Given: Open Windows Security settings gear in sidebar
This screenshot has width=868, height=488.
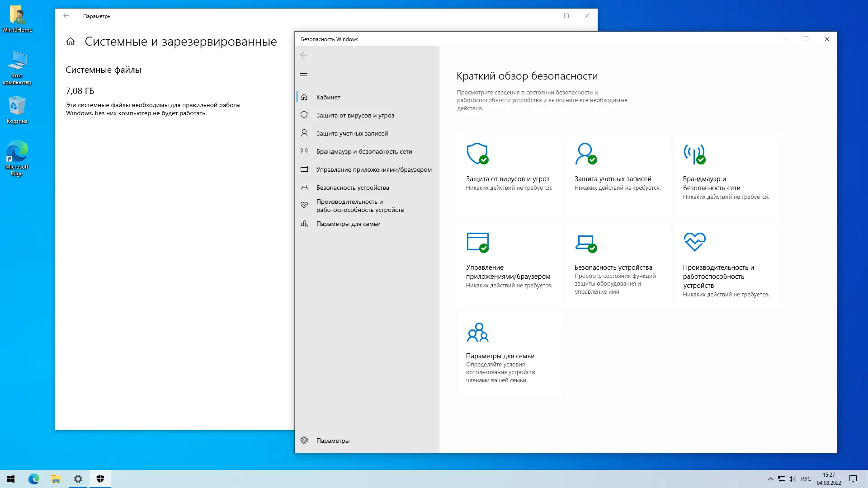Looking at the screenshot, I should tap(304, 441).
